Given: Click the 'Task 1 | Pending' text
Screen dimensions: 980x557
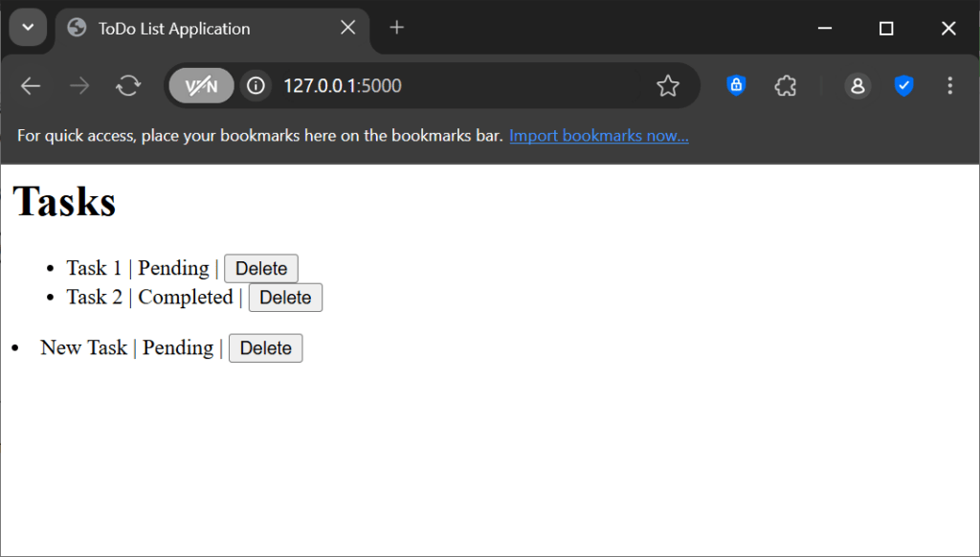Looking at the screenshot, I should coord(138,268).
